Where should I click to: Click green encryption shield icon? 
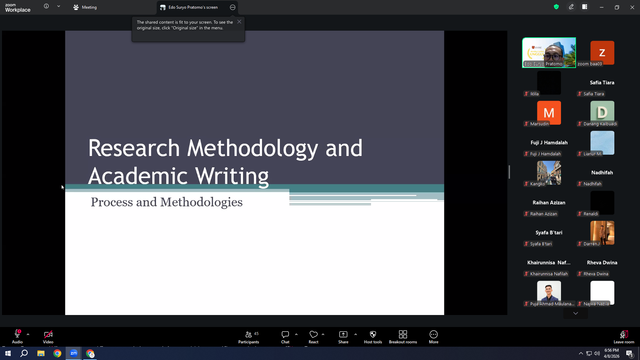click(x=556, y=7)
